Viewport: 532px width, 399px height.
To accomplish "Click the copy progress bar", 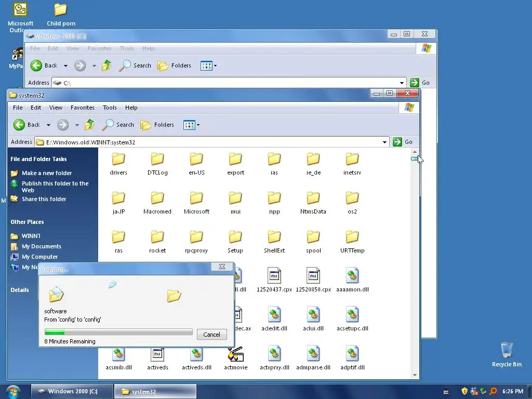I will click(118, 332).
